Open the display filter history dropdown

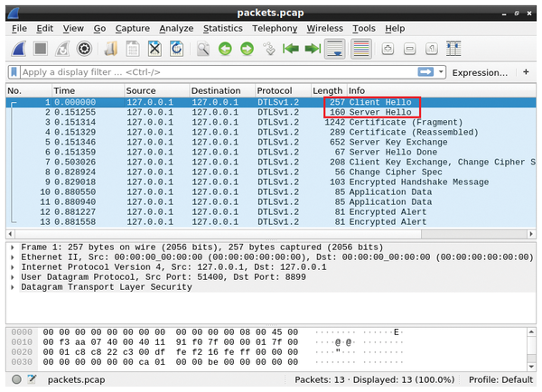pos(441,71)
